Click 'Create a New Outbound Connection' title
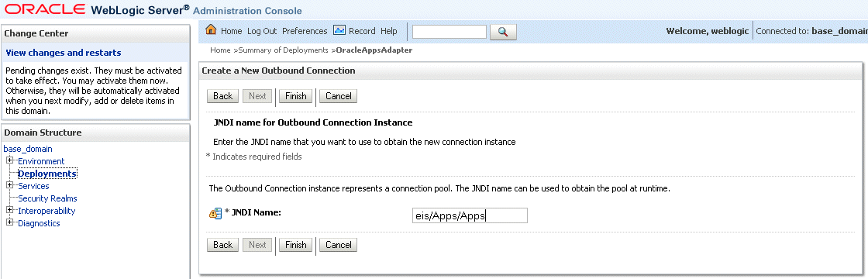 pyautogui.click(x=278, y=71)
